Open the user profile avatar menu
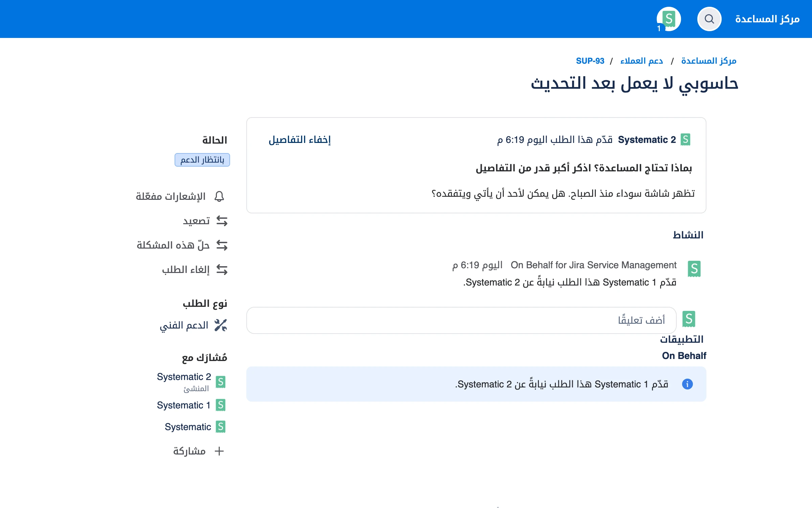 (669, 19)
